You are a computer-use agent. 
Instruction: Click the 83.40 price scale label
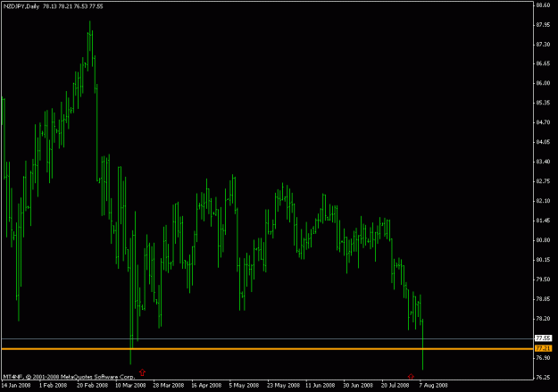[543, 162]
